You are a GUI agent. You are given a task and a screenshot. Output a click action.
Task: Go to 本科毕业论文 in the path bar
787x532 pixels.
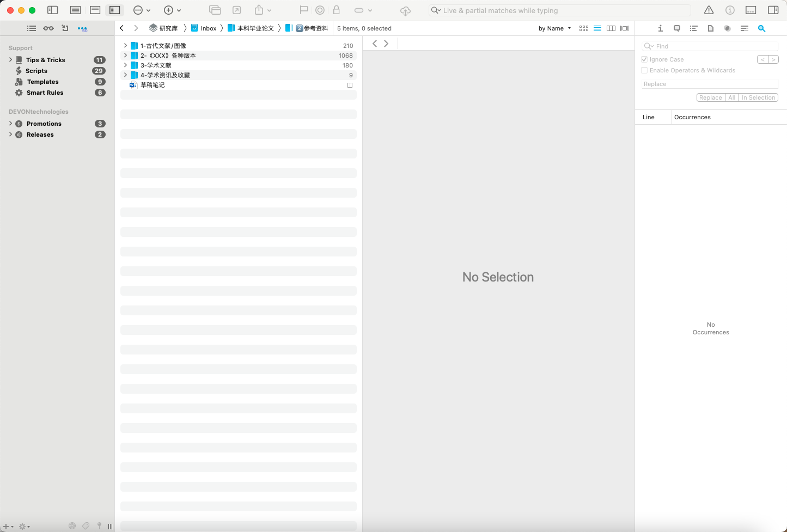pyautogui.click(x=255, y=28)
